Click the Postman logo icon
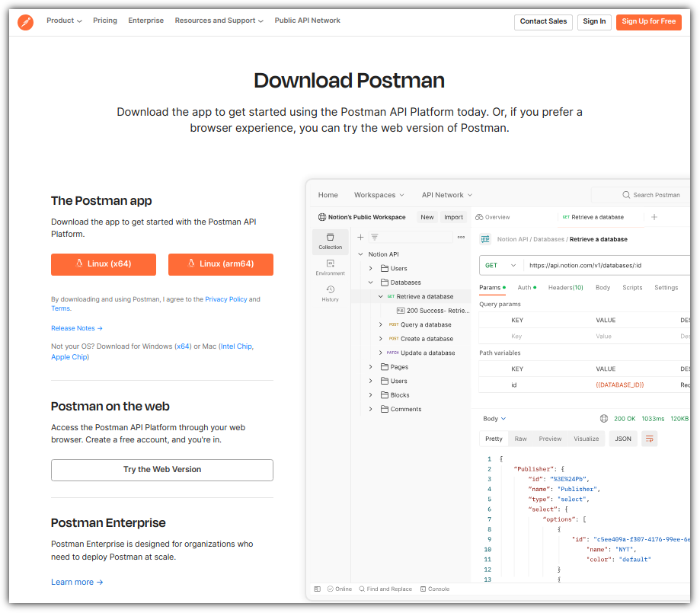Viewport: 700px width, 613px height. 25,22
